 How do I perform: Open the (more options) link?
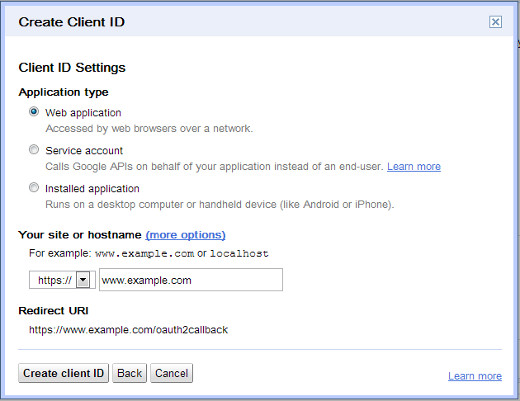186,235
